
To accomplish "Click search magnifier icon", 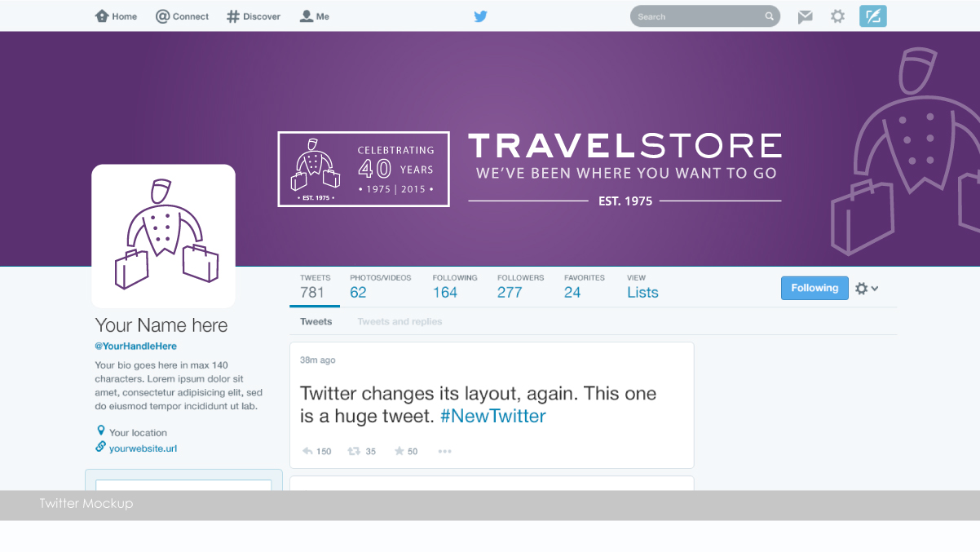I will point(769,16).
